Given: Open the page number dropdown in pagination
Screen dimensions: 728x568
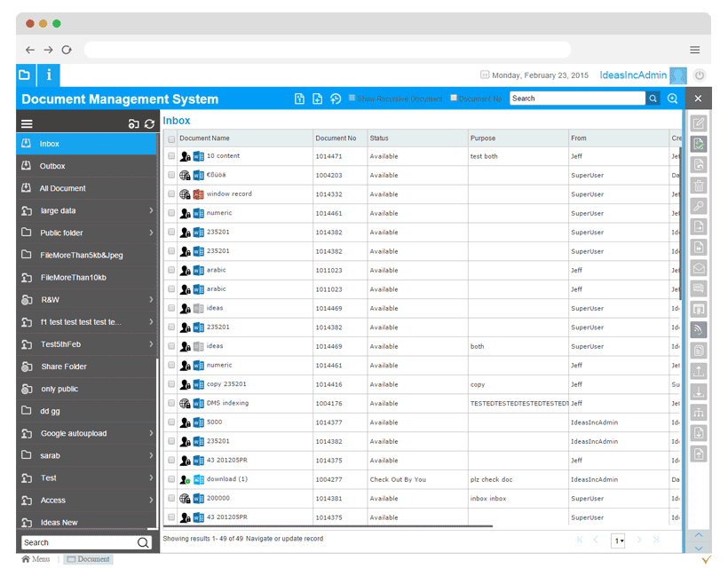Looking at the screenshot, I should click(x=619, y=540).
